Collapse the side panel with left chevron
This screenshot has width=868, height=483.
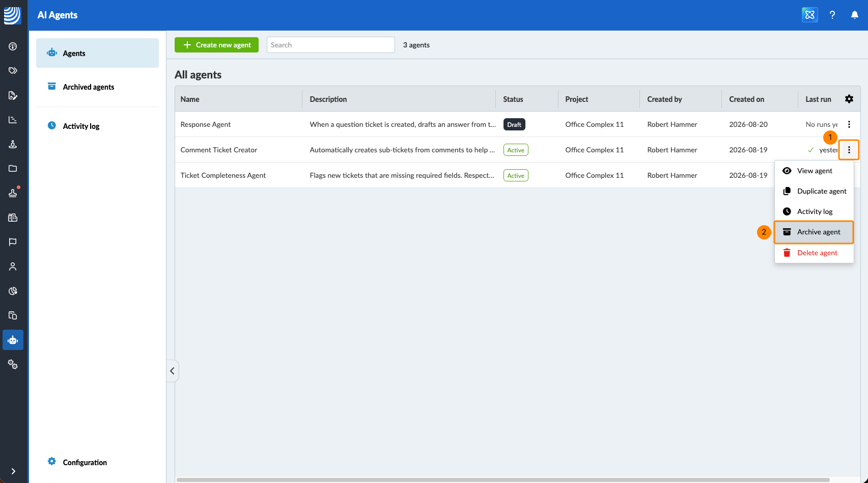tap(172, 371)
